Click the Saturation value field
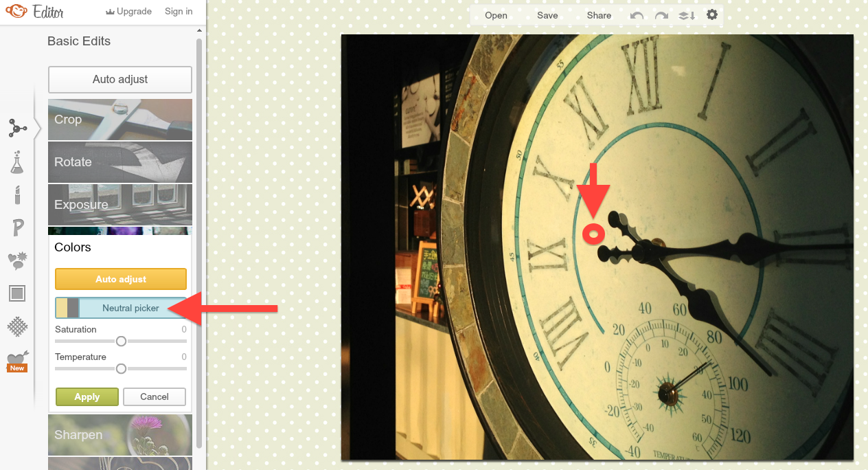This screenshot has width=868, height=470. 184,330
